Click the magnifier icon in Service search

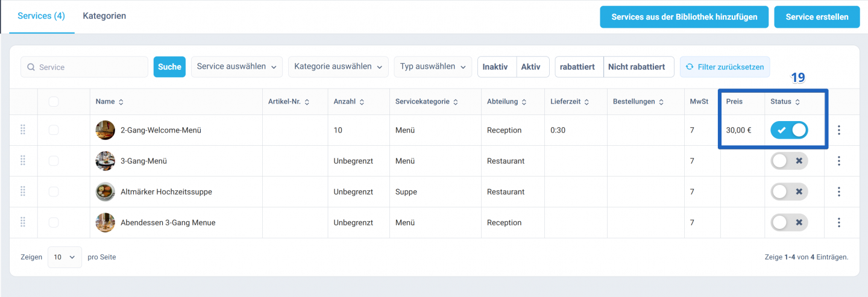tap(31, 67)
